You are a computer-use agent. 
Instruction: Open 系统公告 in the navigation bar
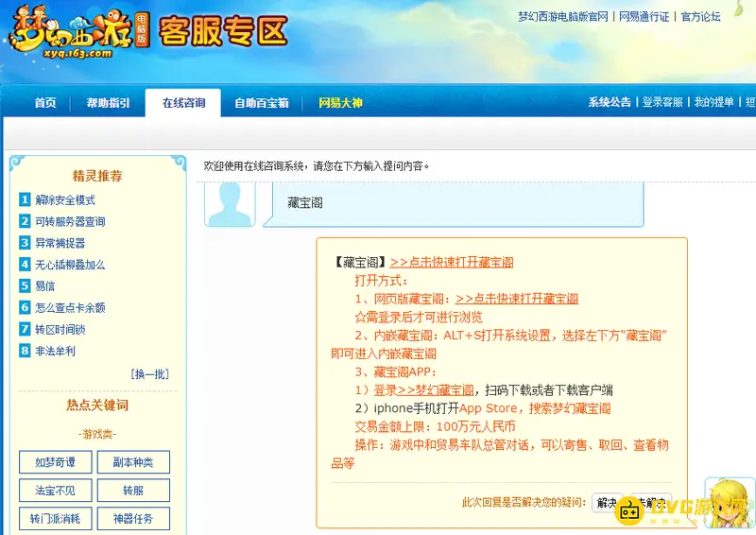pyautogui.click(x=609, y=102)
